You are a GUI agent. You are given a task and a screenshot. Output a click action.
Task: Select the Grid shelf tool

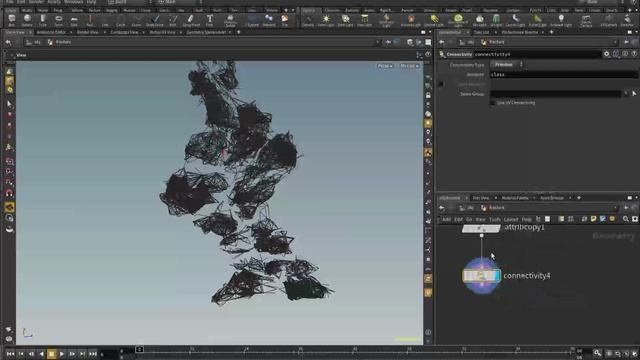(74, 20)
